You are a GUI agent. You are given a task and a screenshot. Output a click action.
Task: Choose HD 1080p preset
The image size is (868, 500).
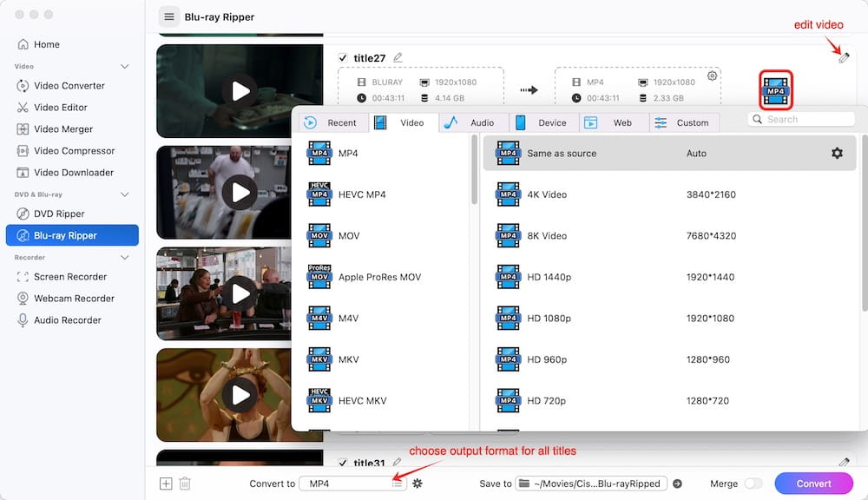point(669,318)
